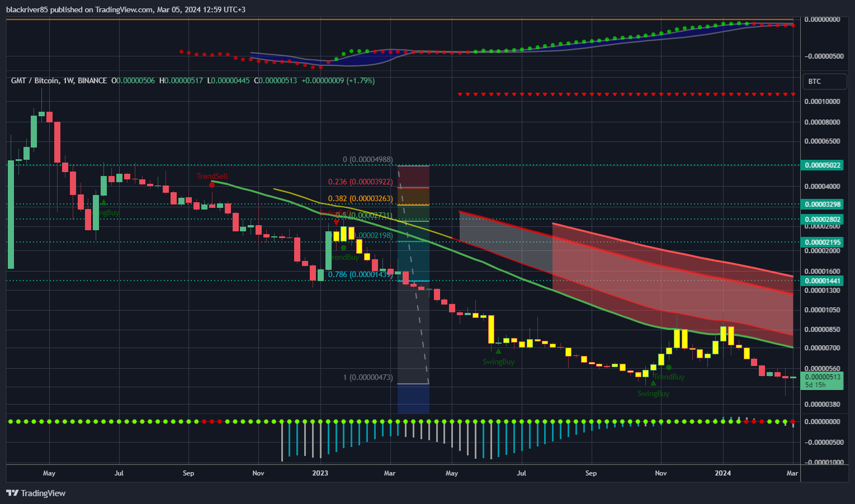
Task: Click the 2023 date axis label
Action: [320, 473]
